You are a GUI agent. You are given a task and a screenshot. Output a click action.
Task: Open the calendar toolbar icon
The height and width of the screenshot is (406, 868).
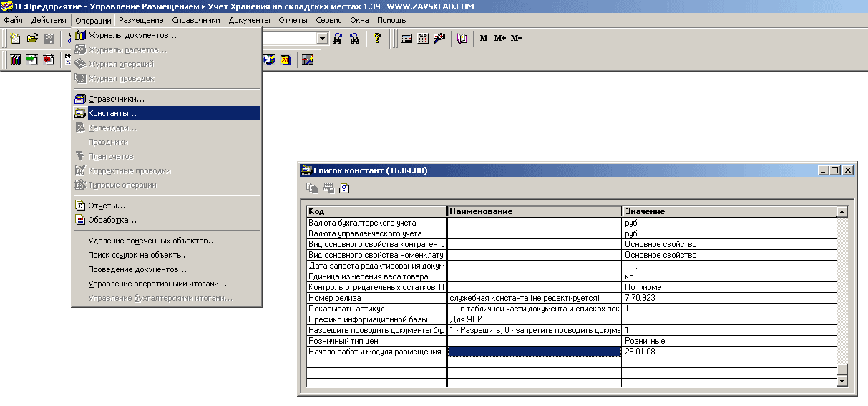[x=422, y=39]
